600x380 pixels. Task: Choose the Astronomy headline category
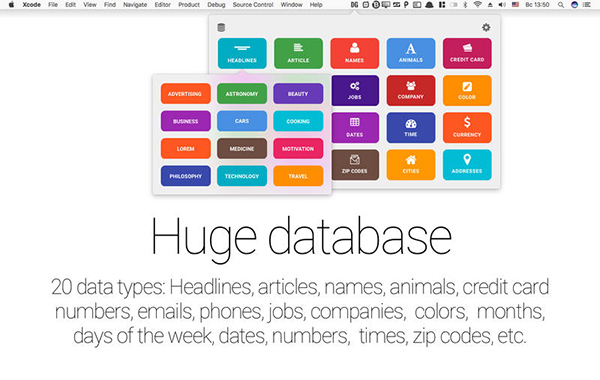(242, 94)
